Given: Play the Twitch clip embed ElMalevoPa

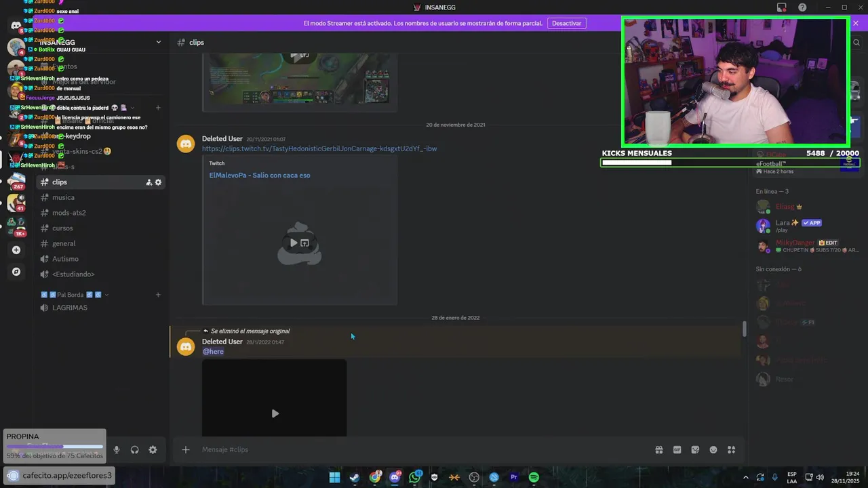Looking at the screenshot, I should (294, 243).
